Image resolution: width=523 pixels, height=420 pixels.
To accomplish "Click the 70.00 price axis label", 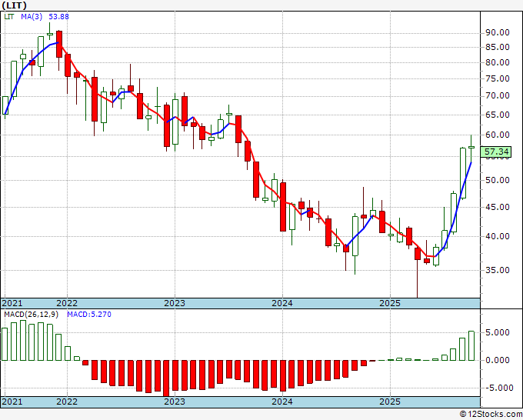I will click(x=498, y=95).
